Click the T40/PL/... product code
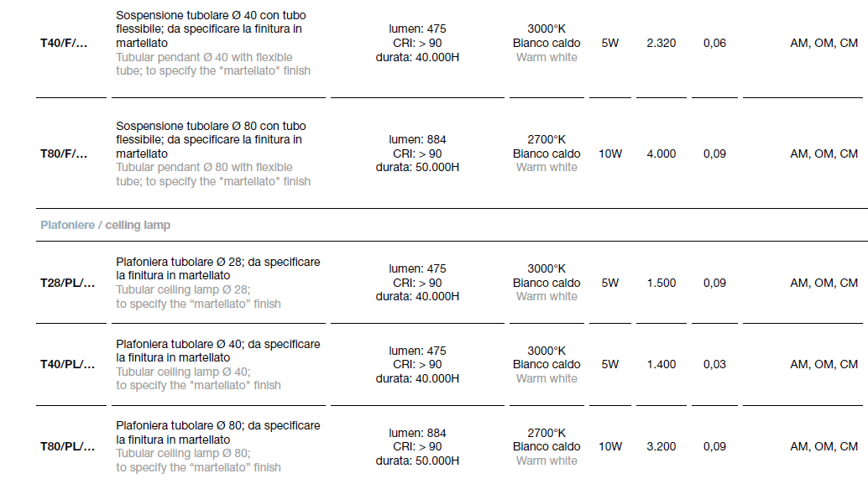Viewport: 868px width, 484px height. tap(67, 365)
